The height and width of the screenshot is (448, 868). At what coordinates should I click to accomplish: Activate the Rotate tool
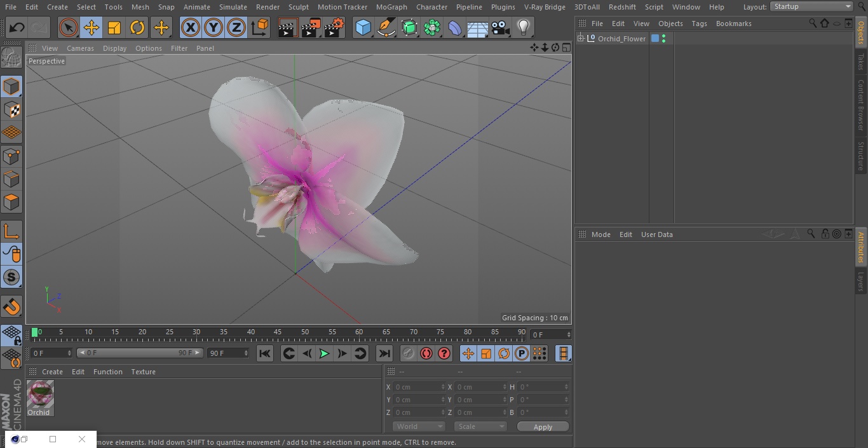coord(137,27)
